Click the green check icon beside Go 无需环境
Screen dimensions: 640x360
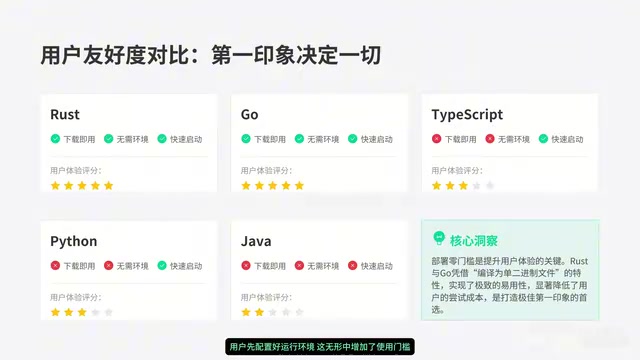pos(299,139)
